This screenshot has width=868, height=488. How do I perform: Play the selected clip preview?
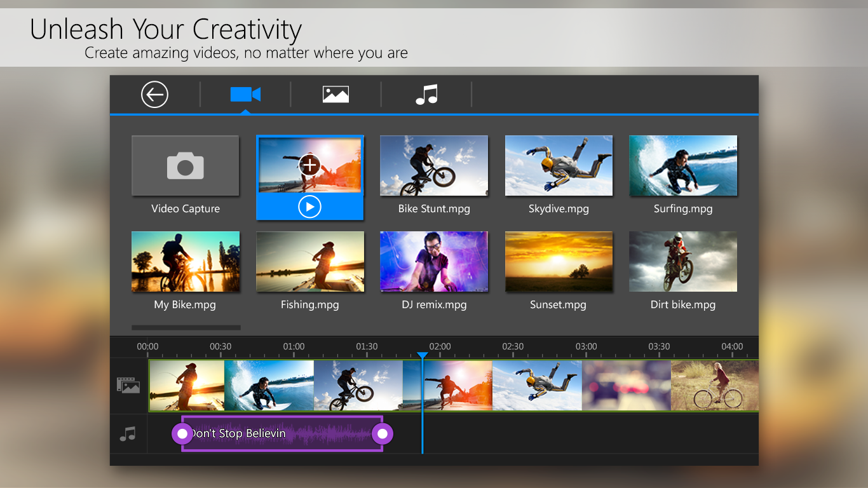309,207
